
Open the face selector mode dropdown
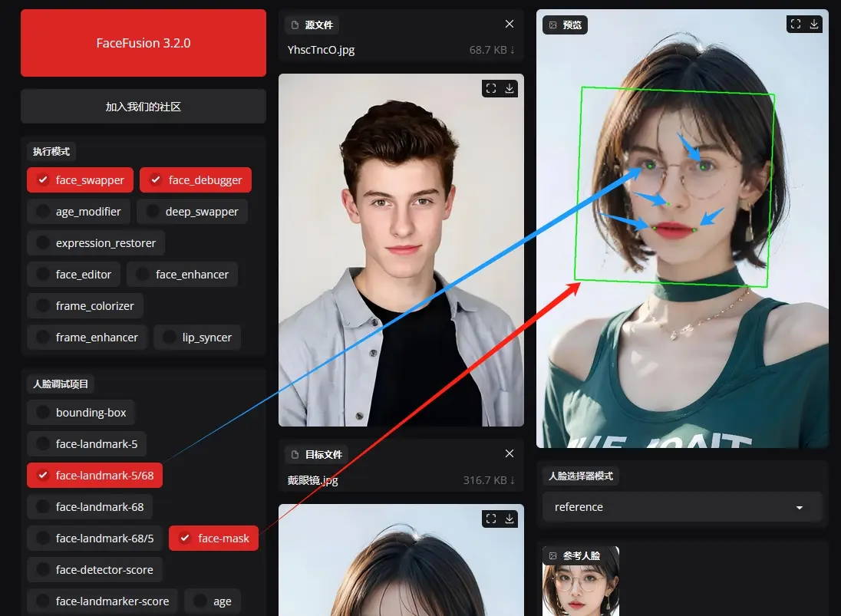681,507
